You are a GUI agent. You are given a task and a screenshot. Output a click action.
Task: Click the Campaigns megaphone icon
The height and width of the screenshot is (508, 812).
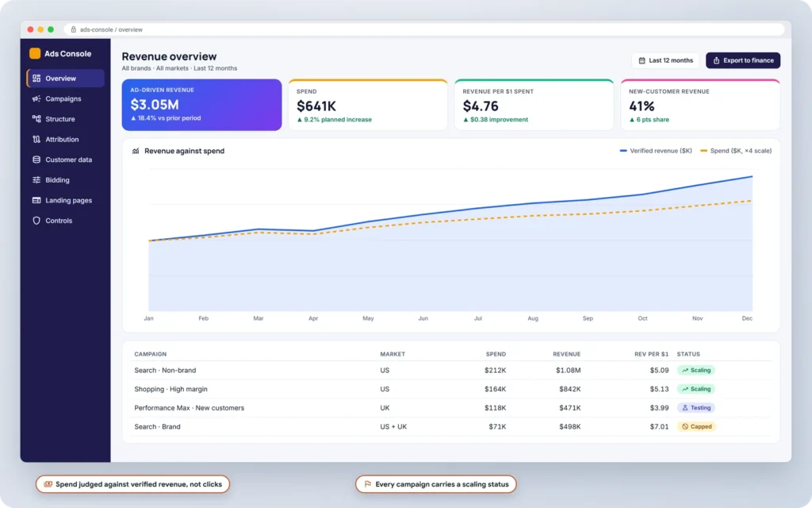36,98
